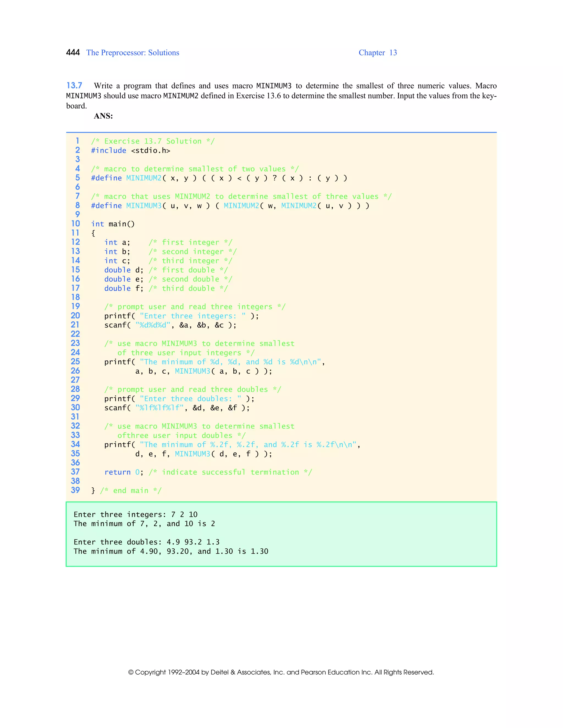Click the exercise number 13.7
Viewport: 563px width, 728px height.
[x=74, y=86]
